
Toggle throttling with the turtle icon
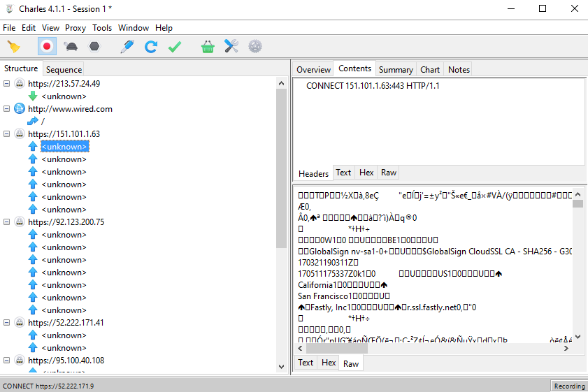71,47
